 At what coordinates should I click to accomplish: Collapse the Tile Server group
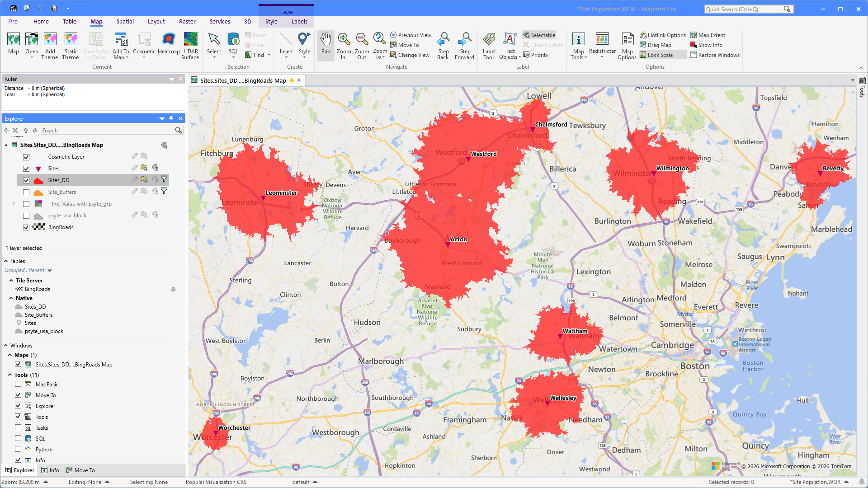coord(11,281)
